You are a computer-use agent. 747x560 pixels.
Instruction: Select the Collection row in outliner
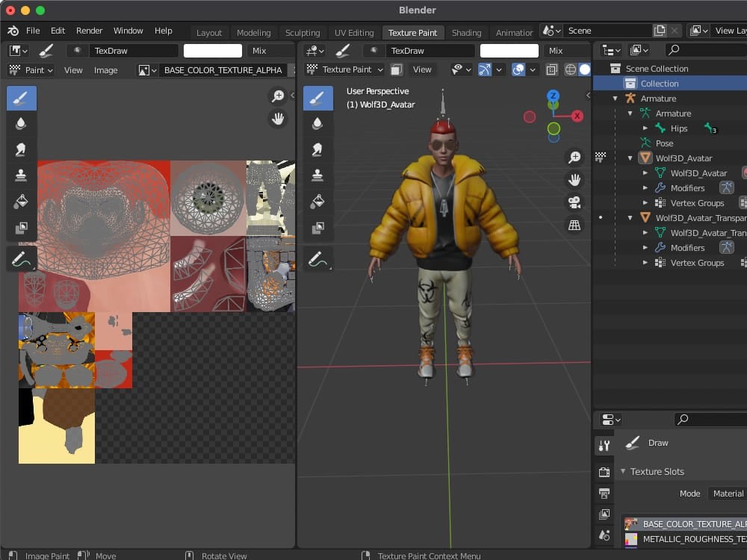[x=670, y=84]
